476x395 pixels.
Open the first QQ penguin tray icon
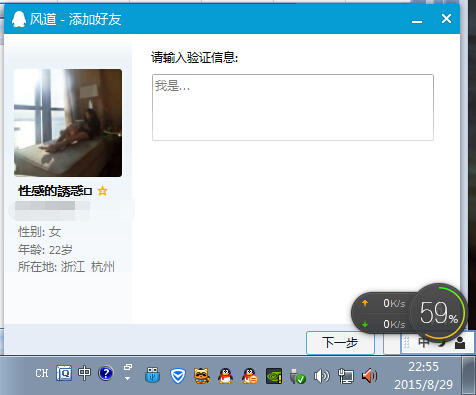226,376
